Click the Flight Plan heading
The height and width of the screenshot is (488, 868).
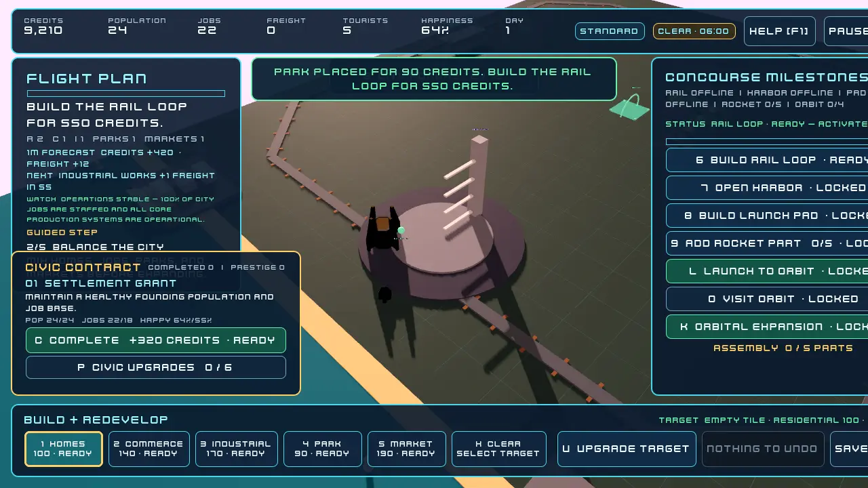click(x=87, y=79)
